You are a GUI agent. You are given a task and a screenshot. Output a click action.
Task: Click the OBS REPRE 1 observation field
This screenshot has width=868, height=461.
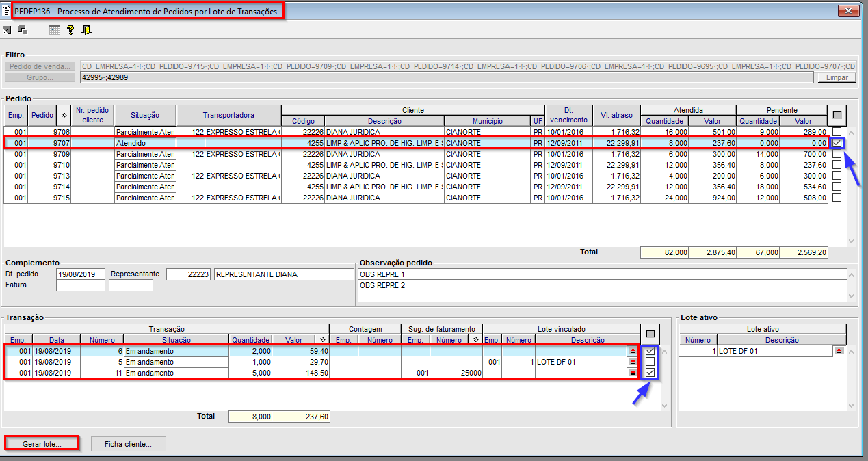[602, 274]
